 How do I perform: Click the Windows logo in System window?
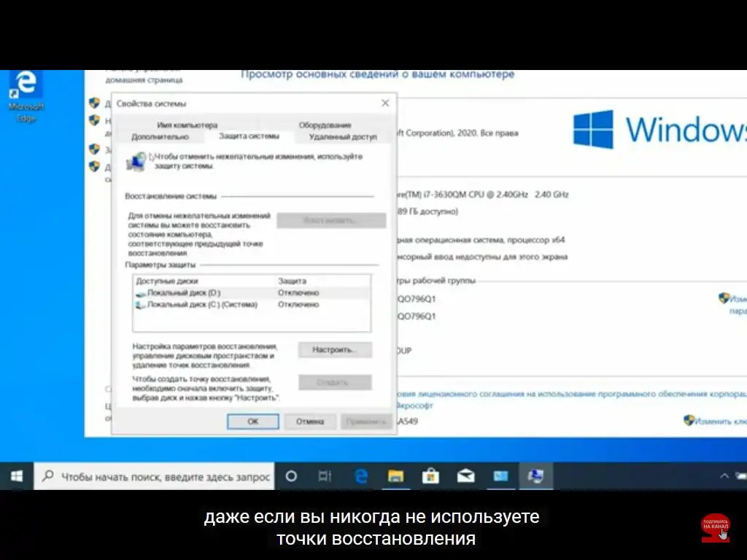592,130
